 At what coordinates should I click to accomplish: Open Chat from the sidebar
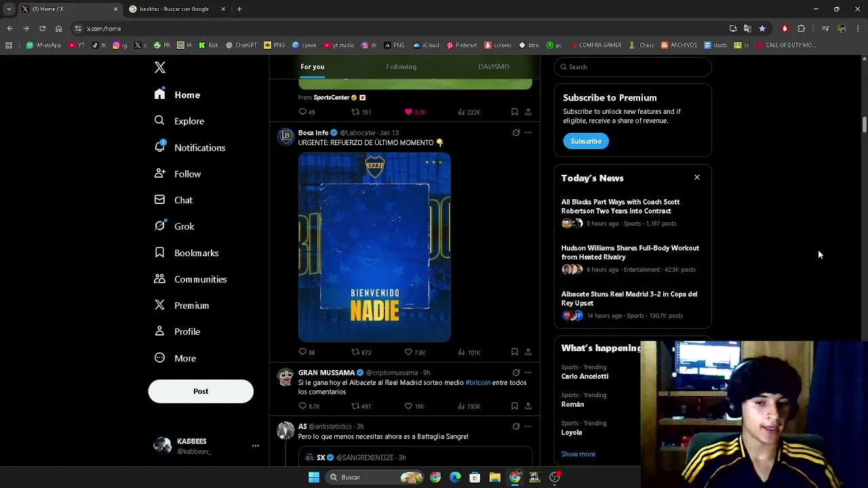tap(174, 200)
